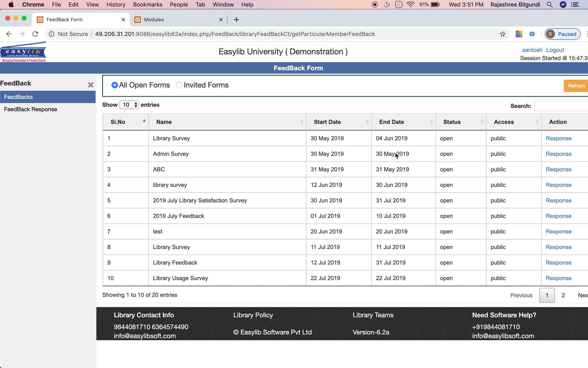Click the Showing 1 to 10 of 20 entries text
This screenshot has height=368, width=588.
coord(140,295)
